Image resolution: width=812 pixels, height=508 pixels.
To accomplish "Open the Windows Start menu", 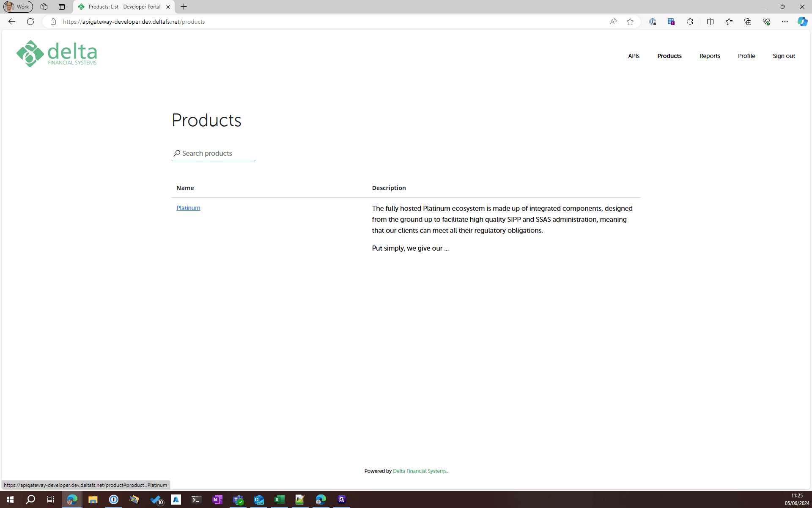I will pos(10,500).
